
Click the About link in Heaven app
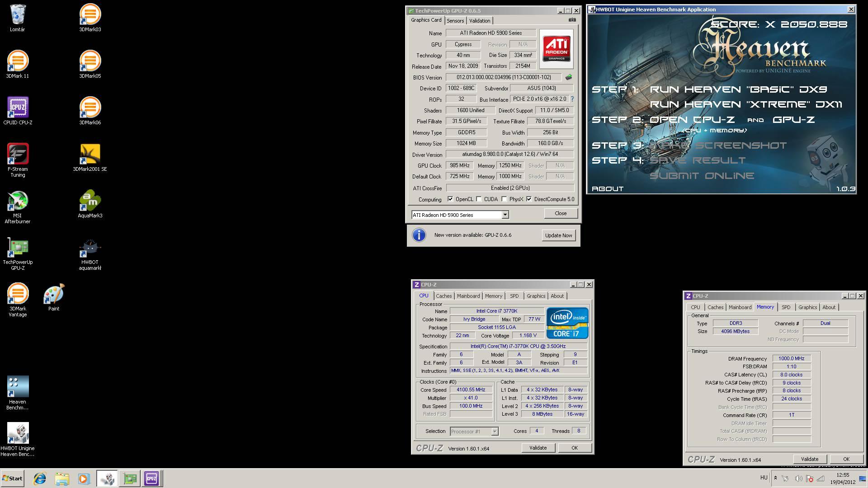click(608, 189)
